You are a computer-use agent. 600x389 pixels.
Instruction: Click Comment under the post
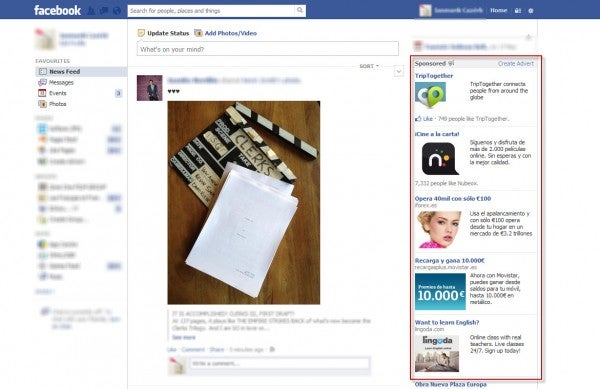click(193, 350)
